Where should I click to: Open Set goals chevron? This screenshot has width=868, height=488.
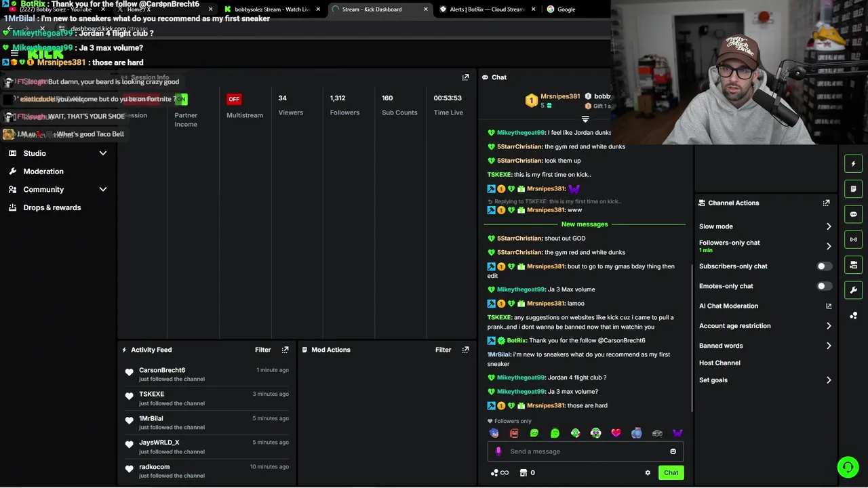coord(829,380)
